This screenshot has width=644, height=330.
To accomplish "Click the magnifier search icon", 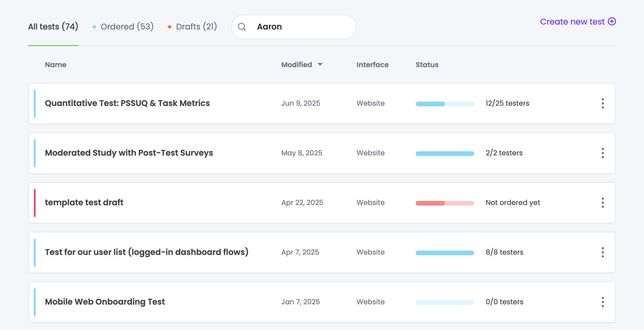I will click(x=242, y=27).
